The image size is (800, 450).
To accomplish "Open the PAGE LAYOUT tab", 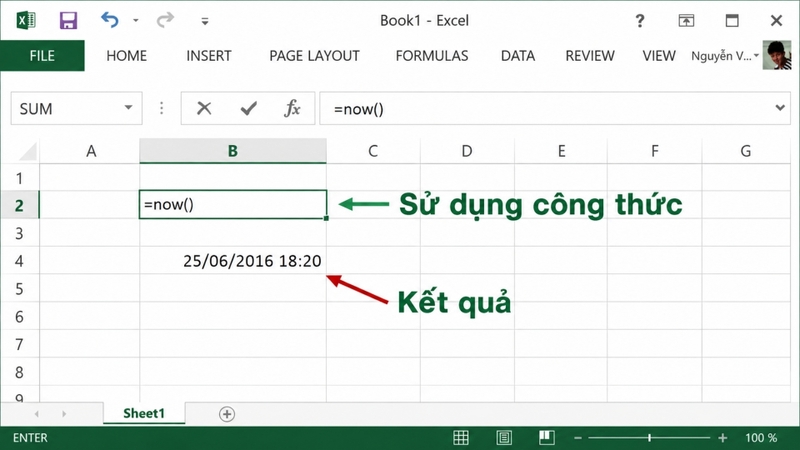I will 314,56.
